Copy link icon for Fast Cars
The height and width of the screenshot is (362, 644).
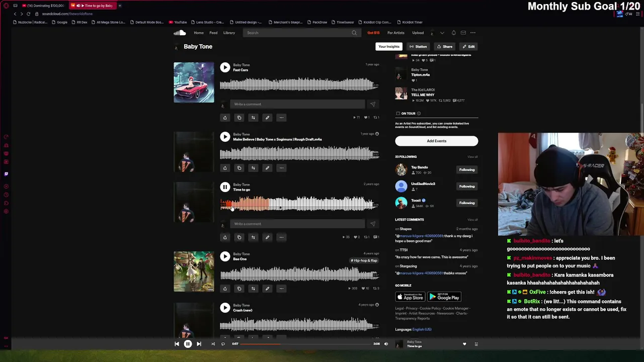click(239, 118)
